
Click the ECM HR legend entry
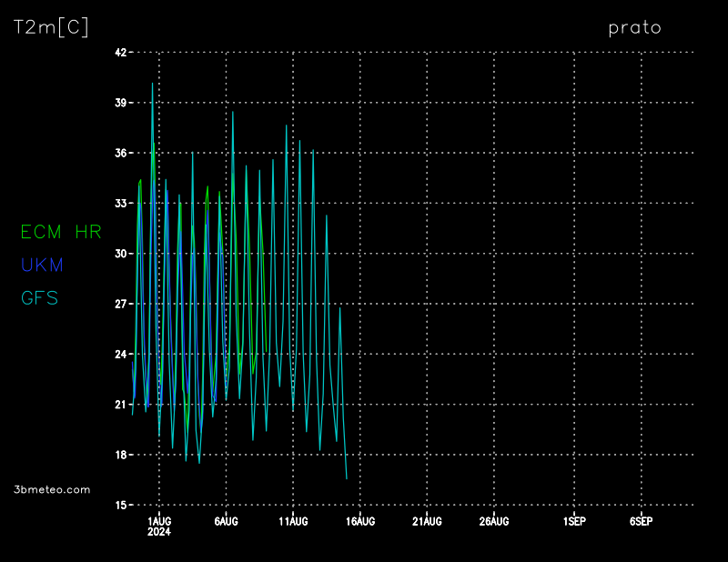point(61,233)
